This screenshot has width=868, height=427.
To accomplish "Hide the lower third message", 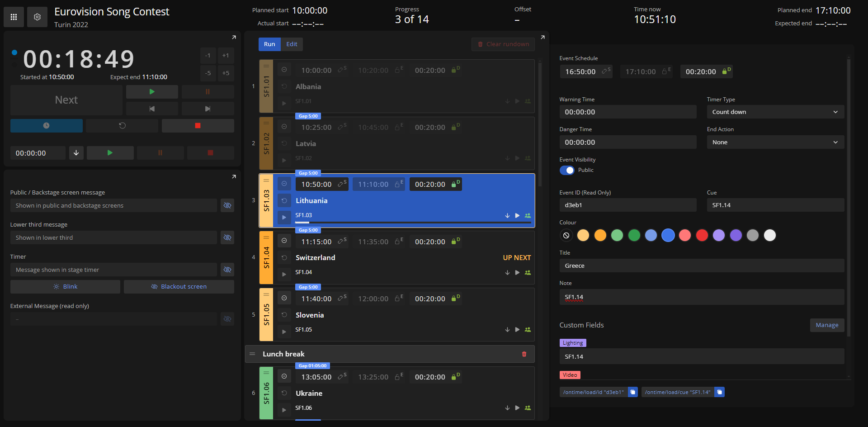I will click(x=227, y=237).
